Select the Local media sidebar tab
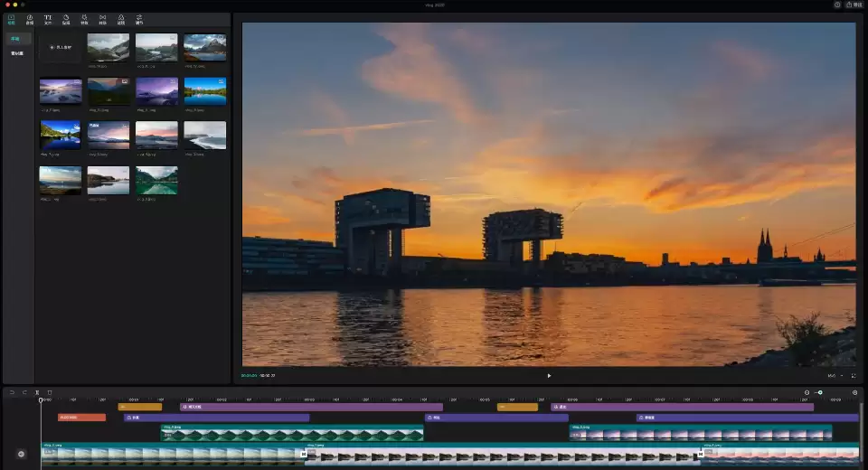 pyautogui.click(x=15, y=39)
